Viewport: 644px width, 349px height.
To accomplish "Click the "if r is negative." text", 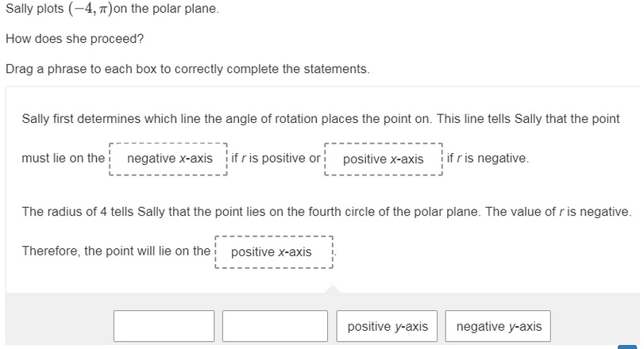I will 488,158.
